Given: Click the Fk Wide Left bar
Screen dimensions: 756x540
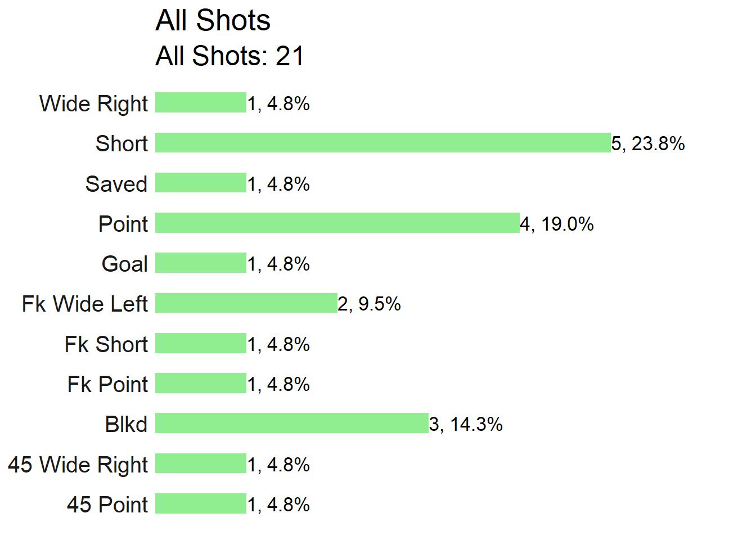Looking at the screenshot, I should click(246, 303).
